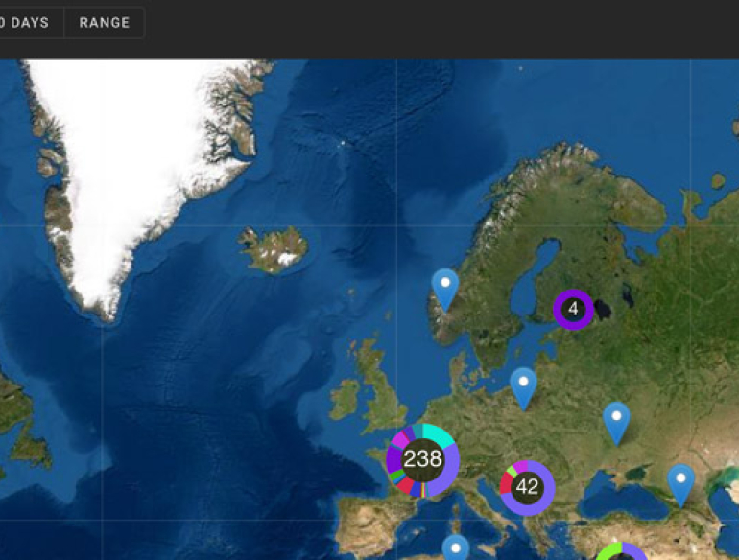
Task: Click the blue pin over Norway
Action: point(445,290)
